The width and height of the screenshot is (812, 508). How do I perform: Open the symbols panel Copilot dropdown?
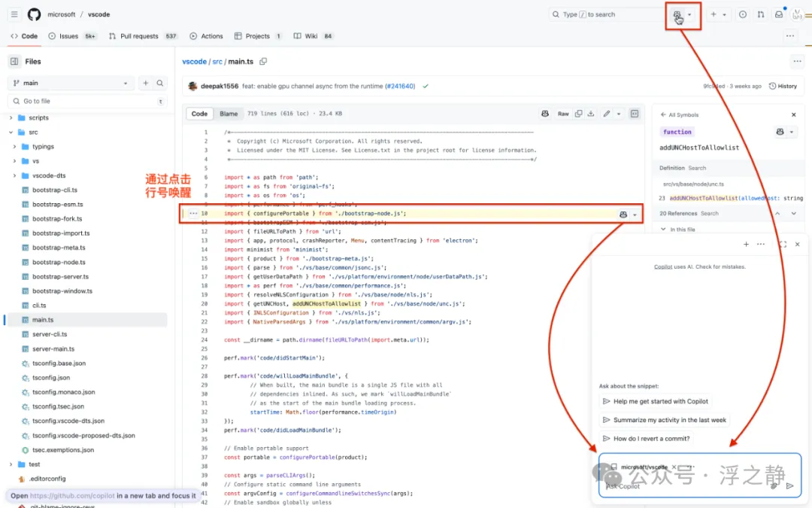[x=791, y=132]
